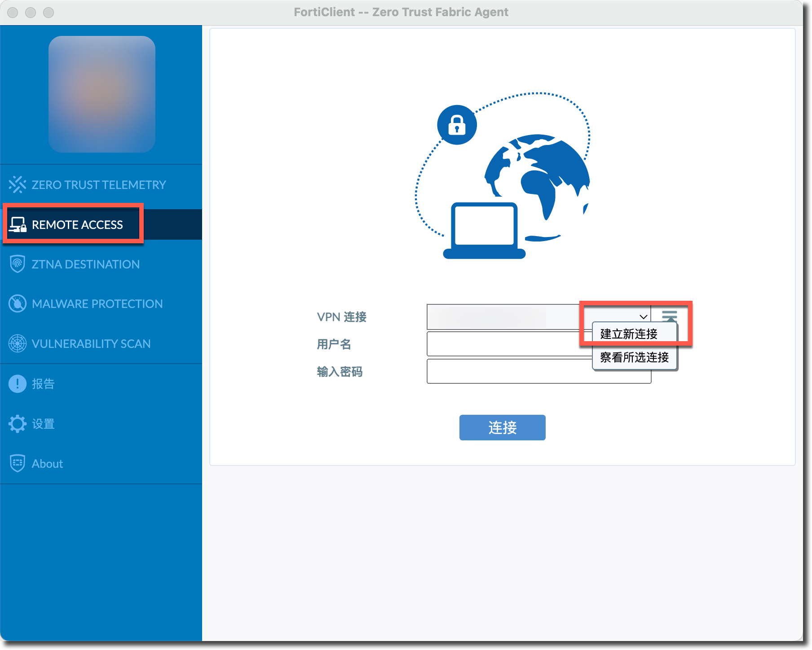This screenshot has height=650, width=812.
Task: Click the blurred user avatar thumbnail
Action: point(102,94)
